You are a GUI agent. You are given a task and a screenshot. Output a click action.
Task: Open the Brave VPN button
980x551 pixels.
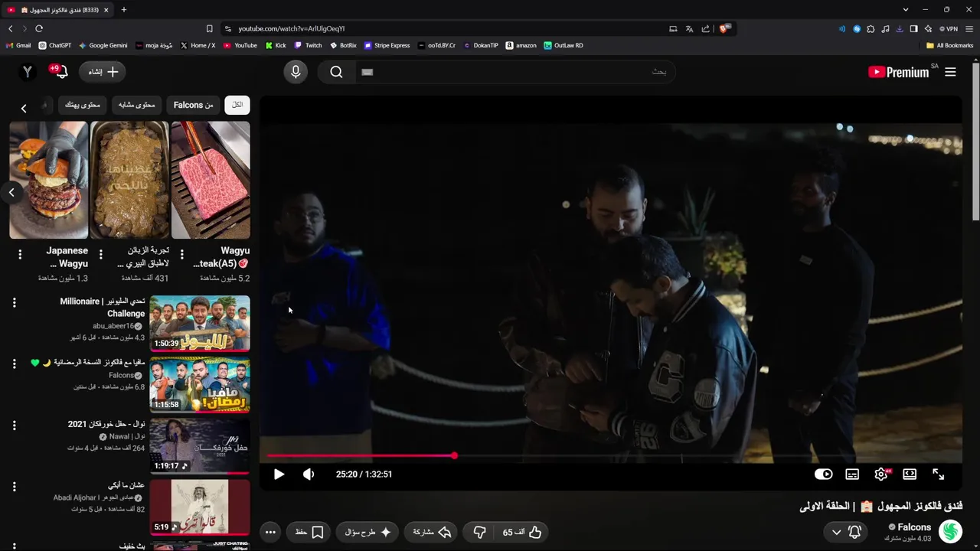click(x=949, y=28)
